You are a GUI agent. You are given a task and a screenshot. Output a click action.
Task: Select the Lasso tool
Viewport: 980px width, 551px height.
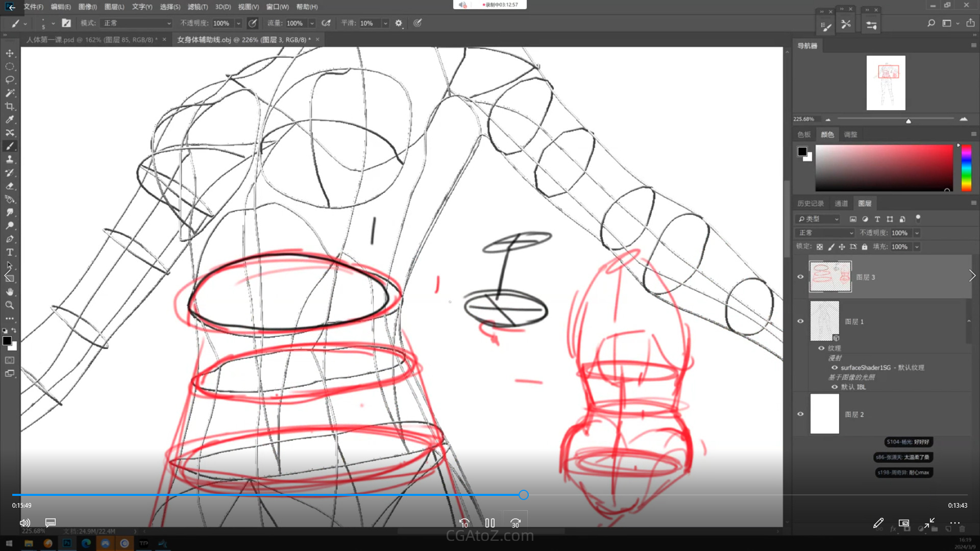click(x=10, y=80)
